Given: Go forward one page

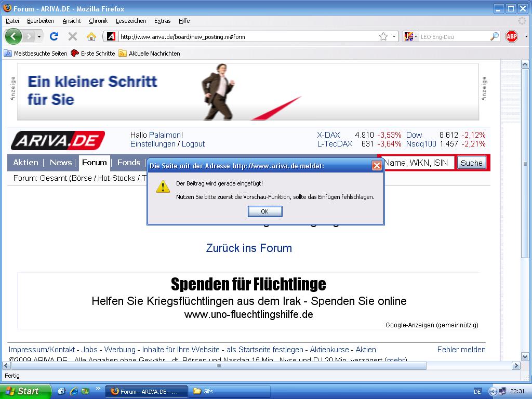Looking at the screenshot, I should [x=29, y=36].
